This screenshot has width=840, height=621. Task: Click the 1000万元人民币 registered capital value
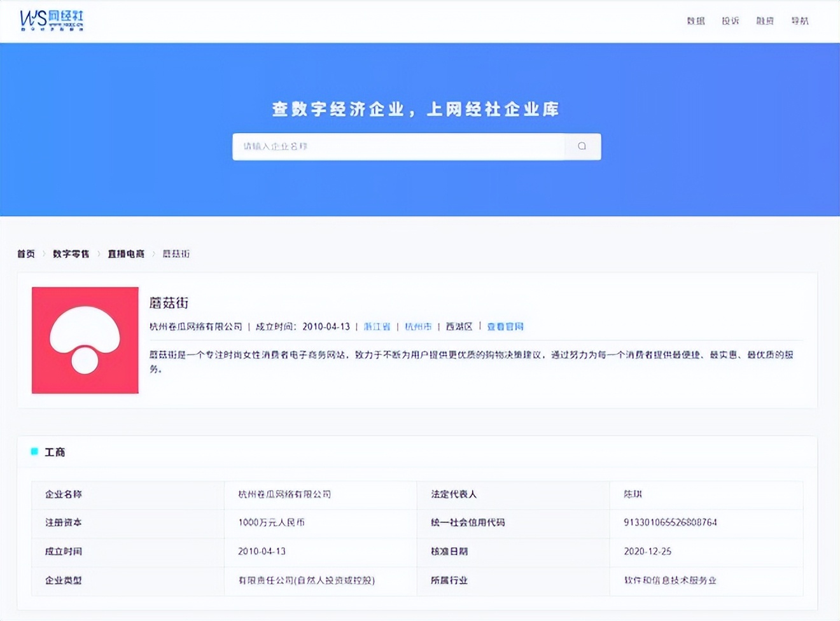(x=271, y=522)
